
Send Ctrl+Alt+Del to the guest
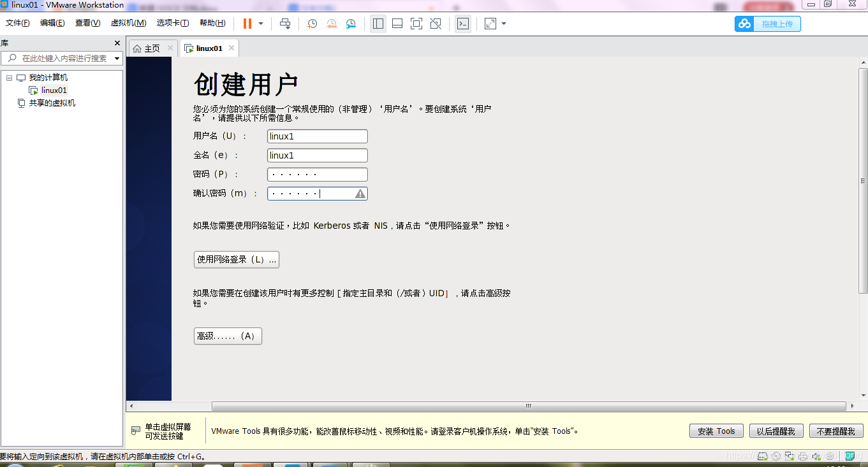(285, 23)
